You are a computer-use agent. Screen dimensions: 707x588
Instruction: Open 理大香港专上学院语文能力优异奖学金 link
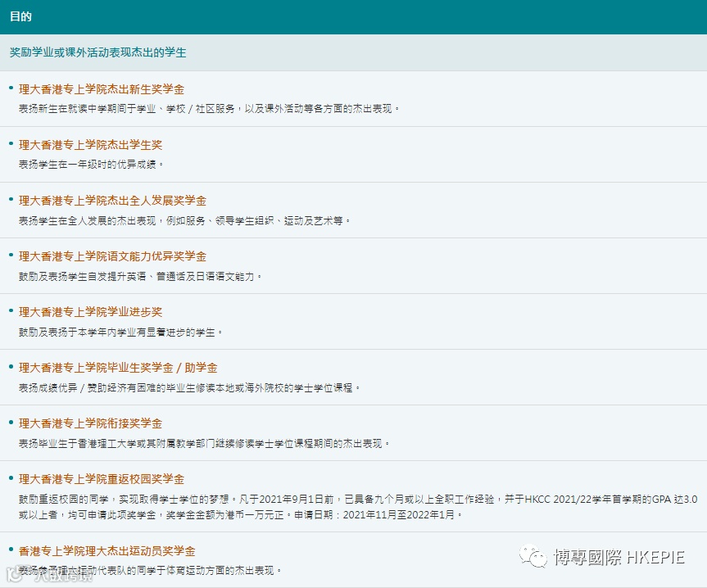[x=112, y=256]
